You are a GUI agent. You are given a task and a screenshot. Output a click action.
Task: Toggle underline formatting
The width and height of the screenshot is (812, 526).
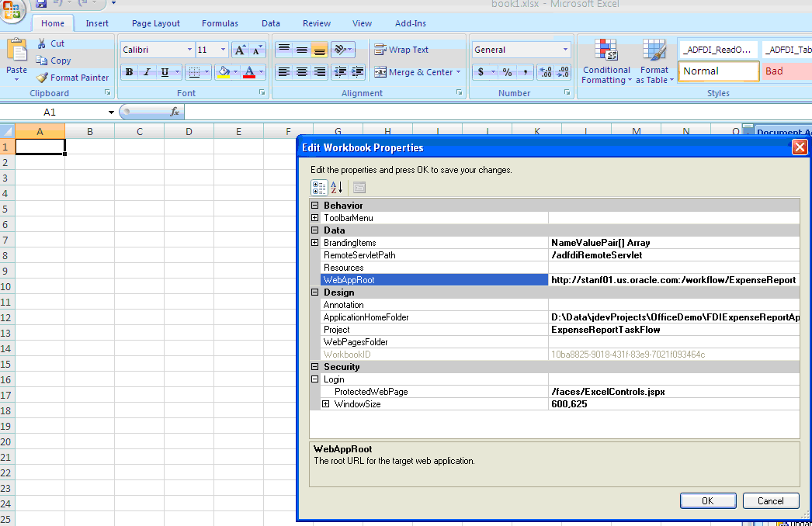[165, 72]
